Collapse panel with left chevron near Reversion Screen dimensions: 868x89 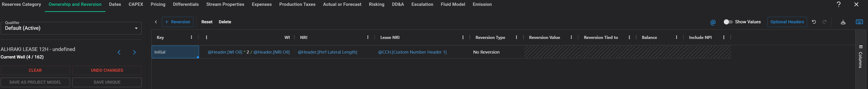156,22
